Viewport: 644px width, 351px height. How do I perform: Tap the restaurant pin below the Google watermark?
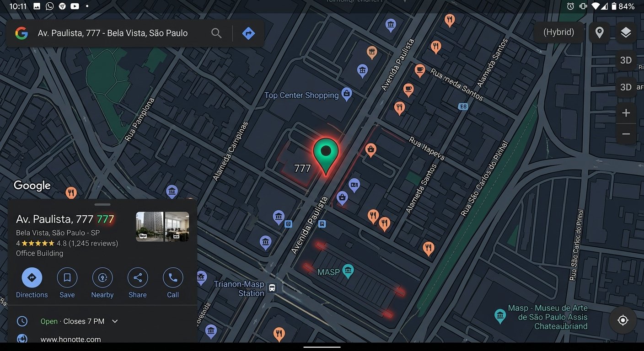pos(71,192)
